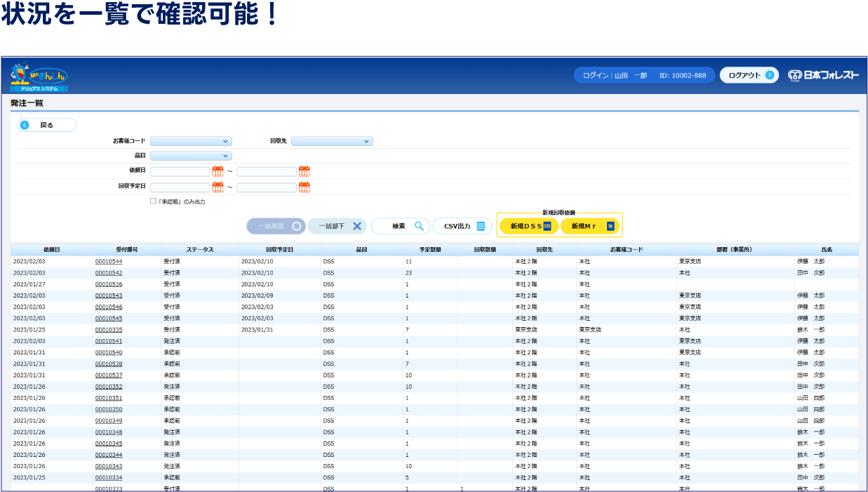The height and width of the screenshot is (492, 868).
Task: Open the 依頼日 end date calendar picker
Action: (x=304, y=171)
